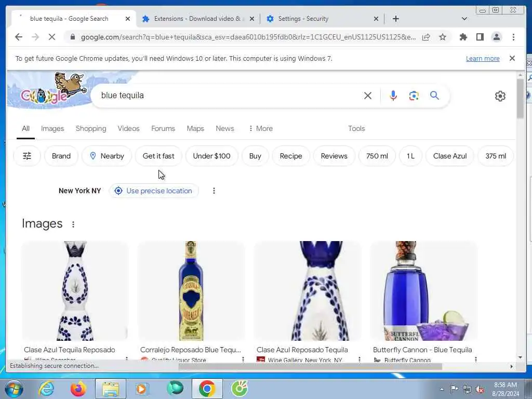Stop loading the page

[x=52, y=37]
